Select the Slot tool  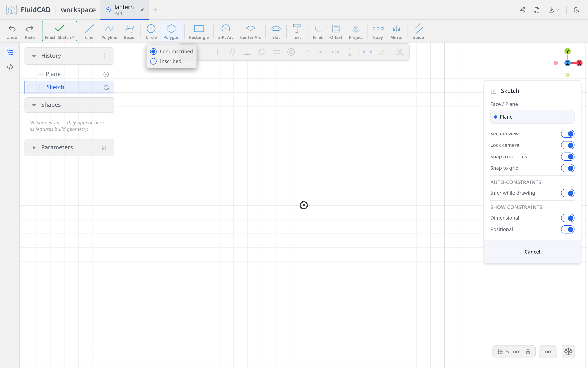point(276,31)
